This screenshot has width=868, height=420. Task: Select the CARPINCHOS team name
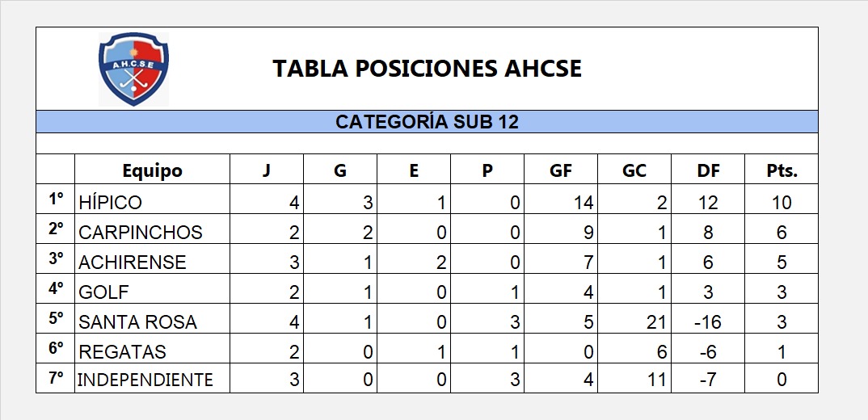click(141, 233)
